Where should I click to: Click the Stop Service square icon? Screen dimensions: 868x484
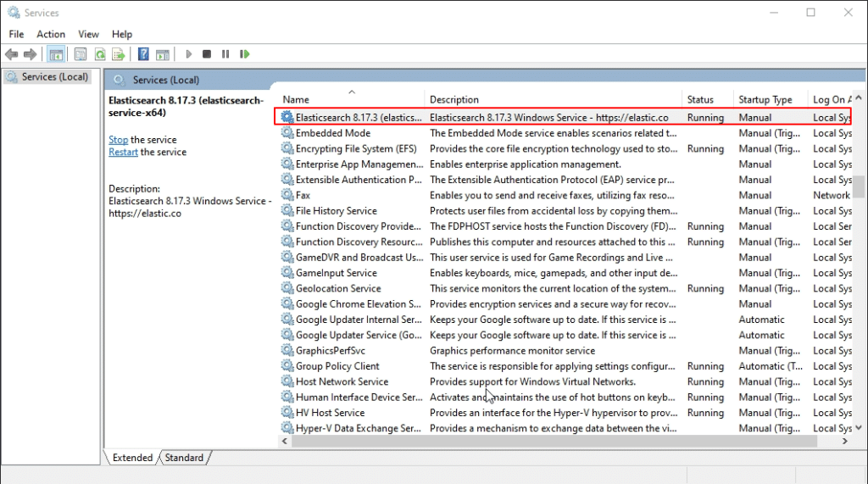(x=207, y=54)
